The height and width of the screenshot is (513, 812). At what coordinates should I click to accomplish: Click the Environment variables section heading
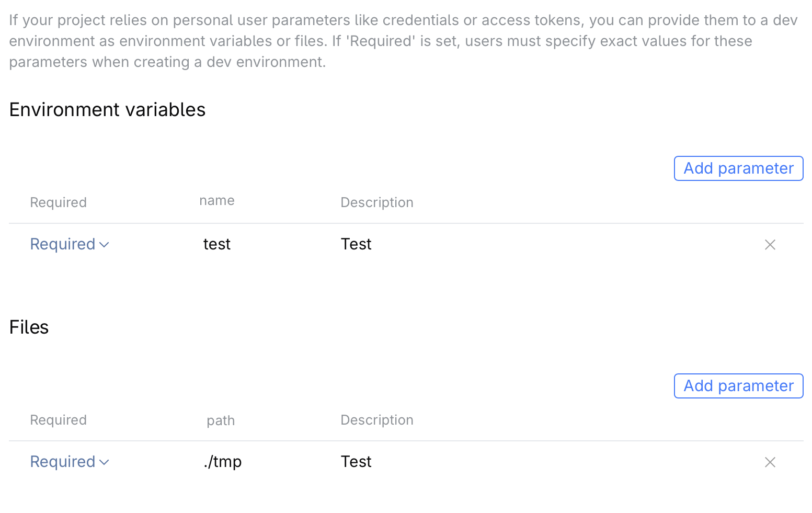107,110
